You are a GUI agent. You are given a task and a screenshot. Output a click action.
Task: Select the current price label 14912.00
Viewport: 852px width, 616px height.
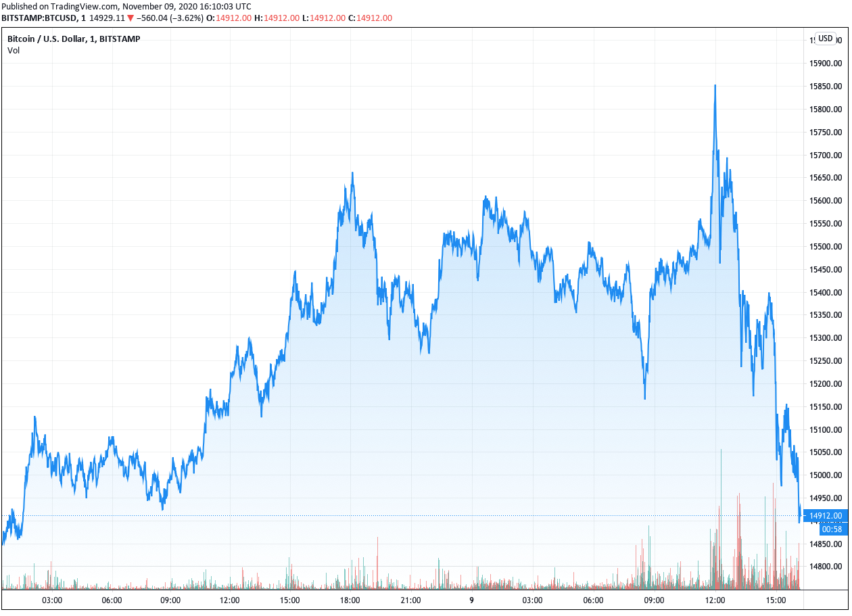[826, 516]
